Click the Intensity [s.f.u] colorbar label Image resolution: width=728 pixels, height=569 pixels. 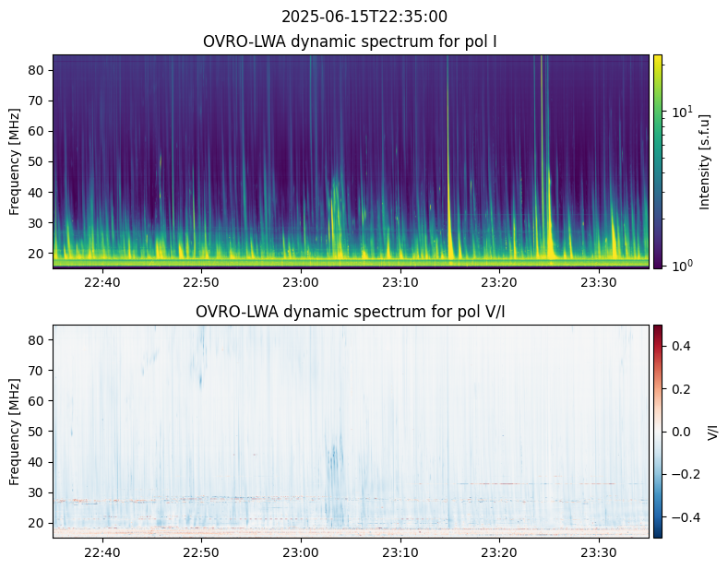[x=706, y=161]
